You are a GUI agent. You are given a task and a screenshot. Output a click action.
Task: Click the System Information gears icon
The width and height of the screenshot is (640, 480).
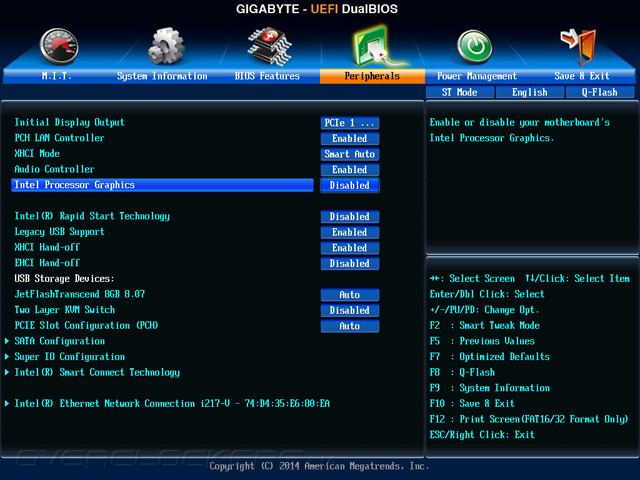pos(166,46)
